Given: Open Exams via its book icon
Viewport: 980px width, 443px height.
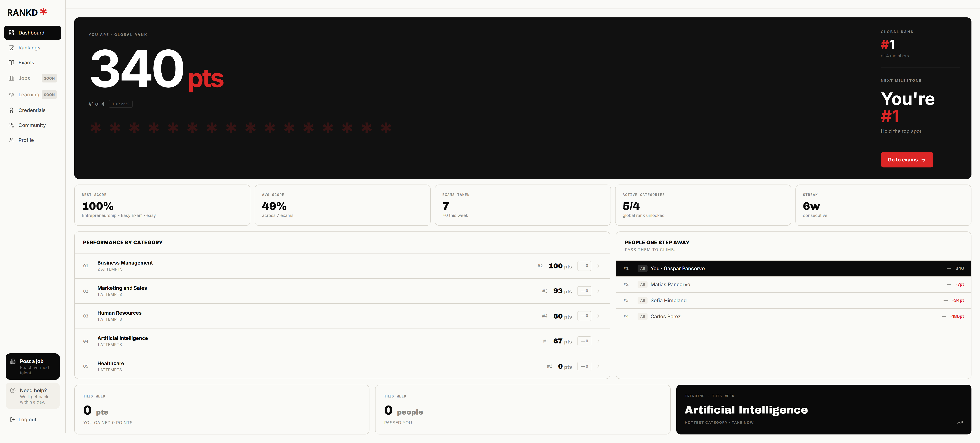Looking at the screenshot, I should point(11,62).
